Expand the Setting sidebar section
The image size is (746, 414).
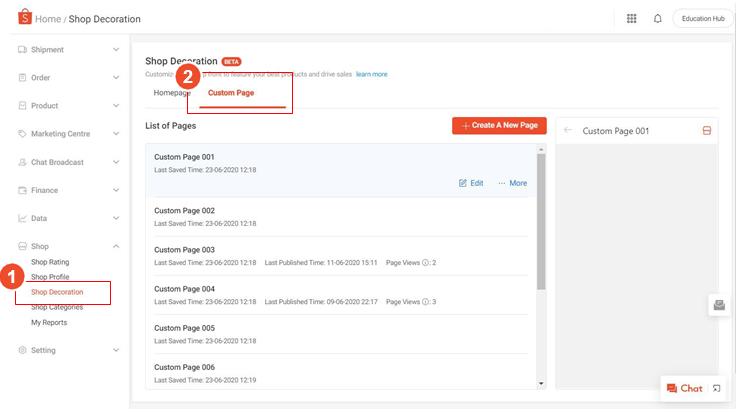(116, 351)
